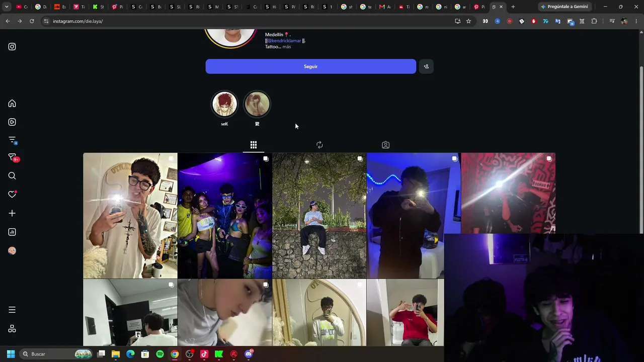644x362 pixels.
Task: Bookmark this page with the star icon
Action: (468, 21)
